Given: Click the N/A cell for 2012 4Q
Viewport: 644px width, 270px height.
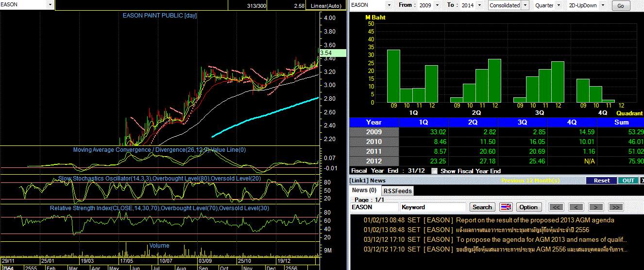Looking at the screenshot, I should point(572,161).
